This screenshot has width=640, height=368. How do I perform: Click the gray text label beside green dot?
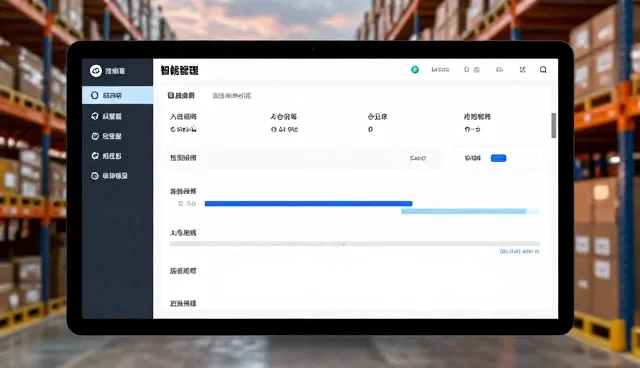tap(440, 70)
